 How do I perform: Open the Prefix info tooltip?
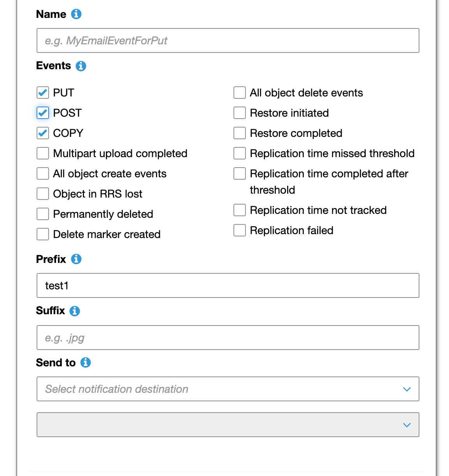76,259
